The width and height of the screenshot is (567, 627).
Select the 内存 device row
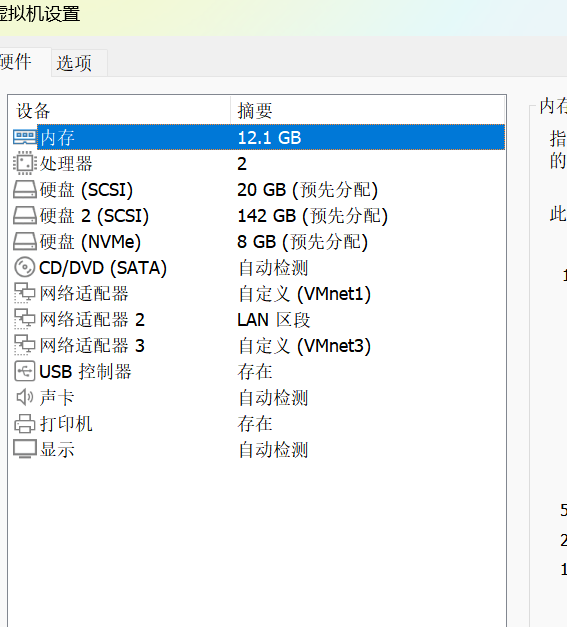tap(259, 137)
